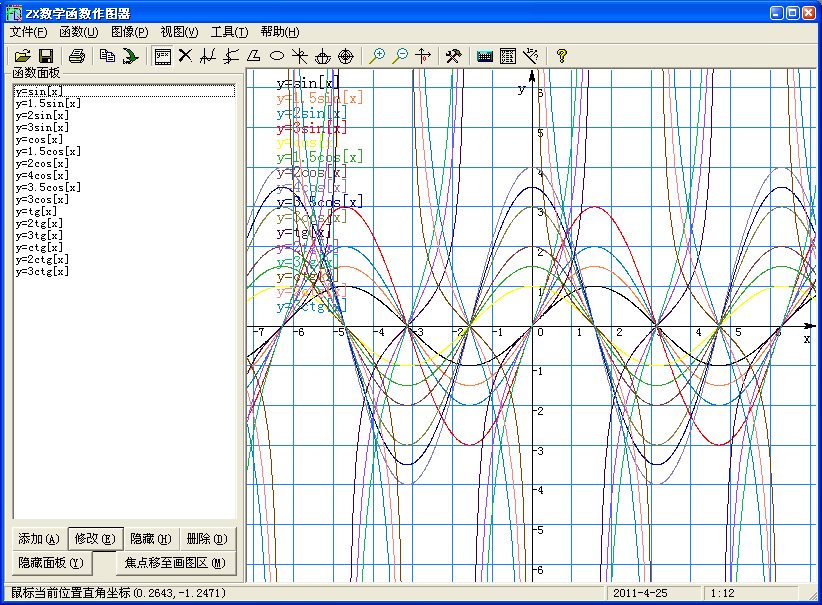Click the Save floppy disk icon
Screen dimensions: 822x605
(44, 56)
